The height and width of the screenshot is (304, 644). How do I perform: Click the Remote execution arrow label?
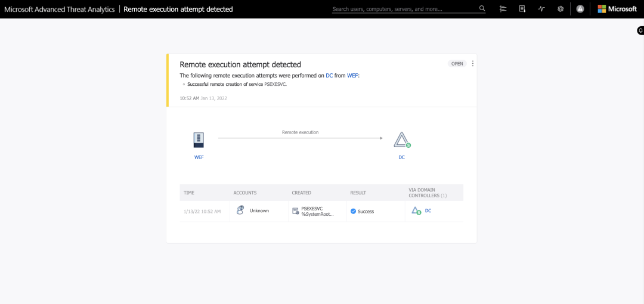(300, 132)
